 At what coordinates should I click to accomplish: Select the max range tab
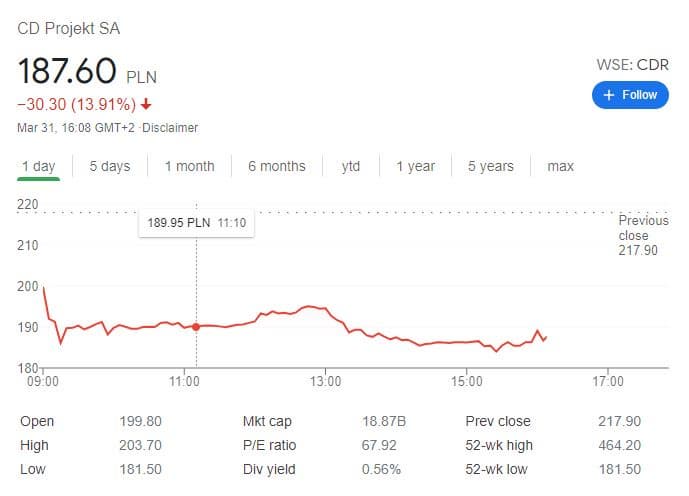tap(560, 166)
